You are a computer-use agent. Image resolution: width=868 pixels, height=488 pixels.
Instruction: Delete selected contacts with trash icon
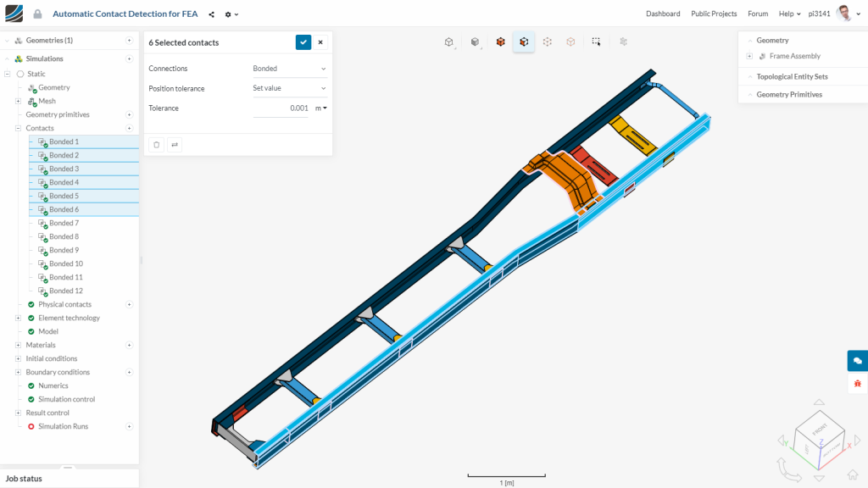[157, 145]
